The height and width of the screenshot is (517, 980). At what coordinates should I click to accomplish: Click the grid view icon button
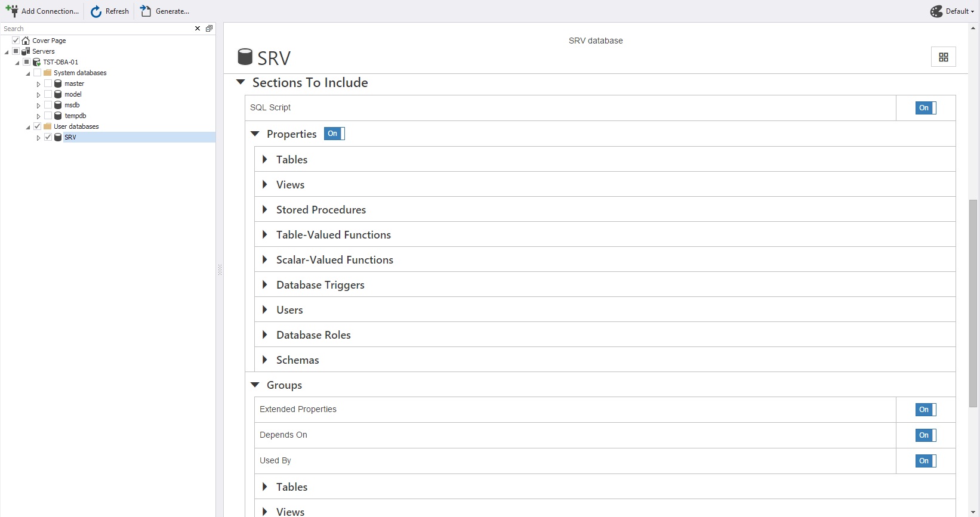click(943, 57)
